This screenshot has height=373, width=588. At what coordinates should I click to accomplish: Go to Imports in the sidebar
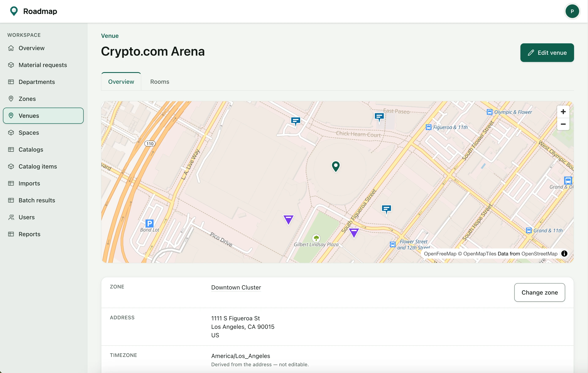point(43,183)
